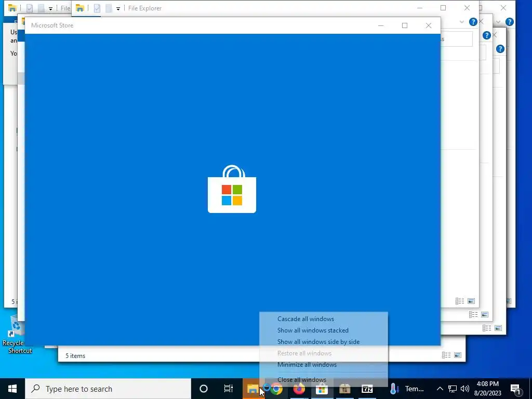532x399 pixels.
Task: Click large icons view icon in '5 items' status bar
Action: pos(458,355)
